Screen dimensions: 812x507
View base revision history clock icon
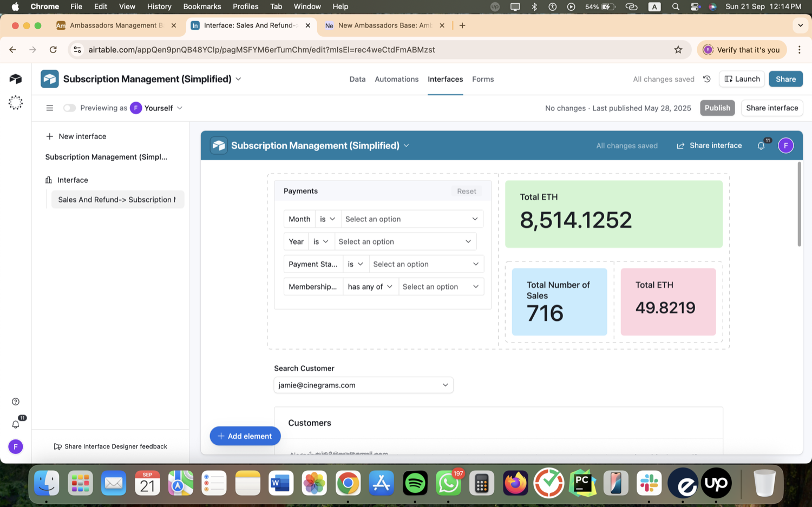(707, 79)
